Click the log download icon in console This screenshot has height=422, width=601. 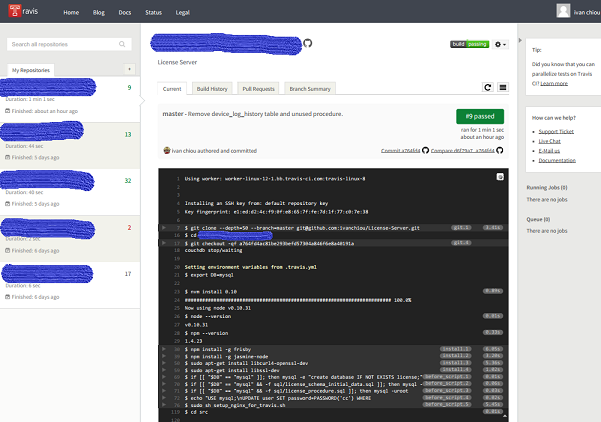tap(500, 177)
